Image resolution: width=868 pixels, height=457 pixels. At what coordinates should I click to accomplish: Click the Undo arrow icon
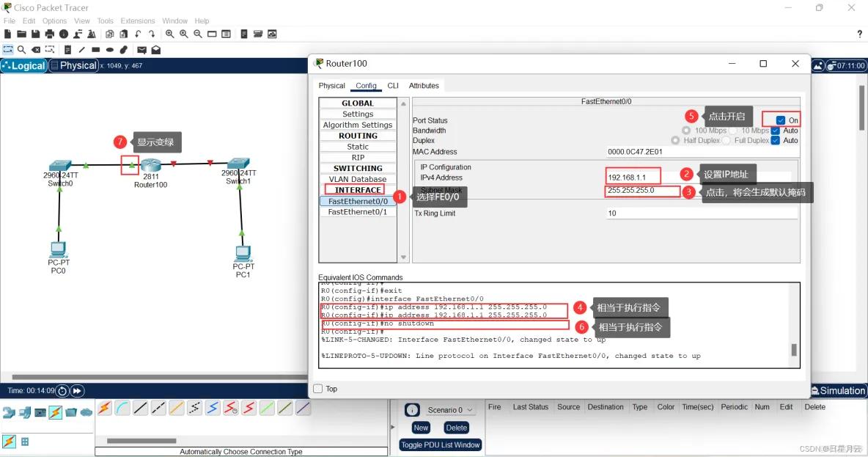pos(138,34)
